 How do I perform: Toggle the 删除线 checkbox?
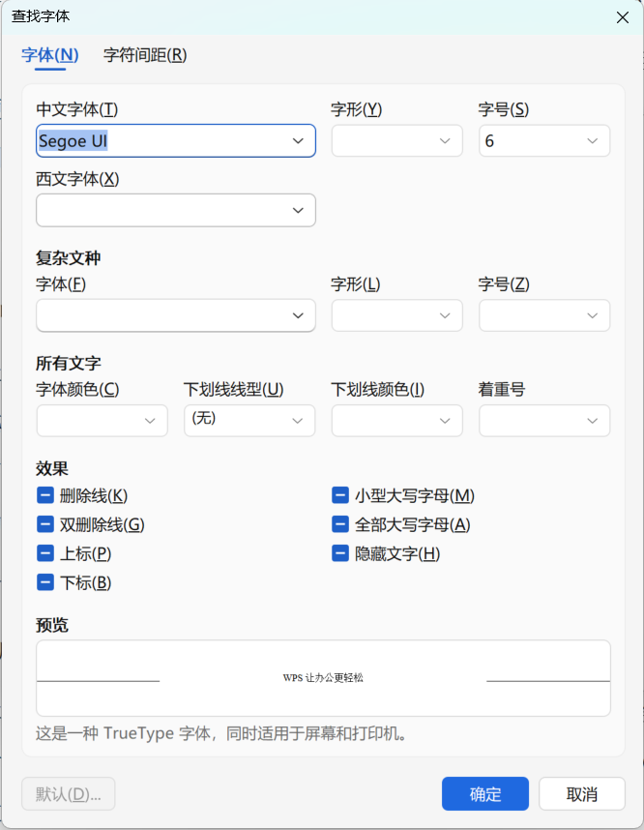(x=45, y=495)
